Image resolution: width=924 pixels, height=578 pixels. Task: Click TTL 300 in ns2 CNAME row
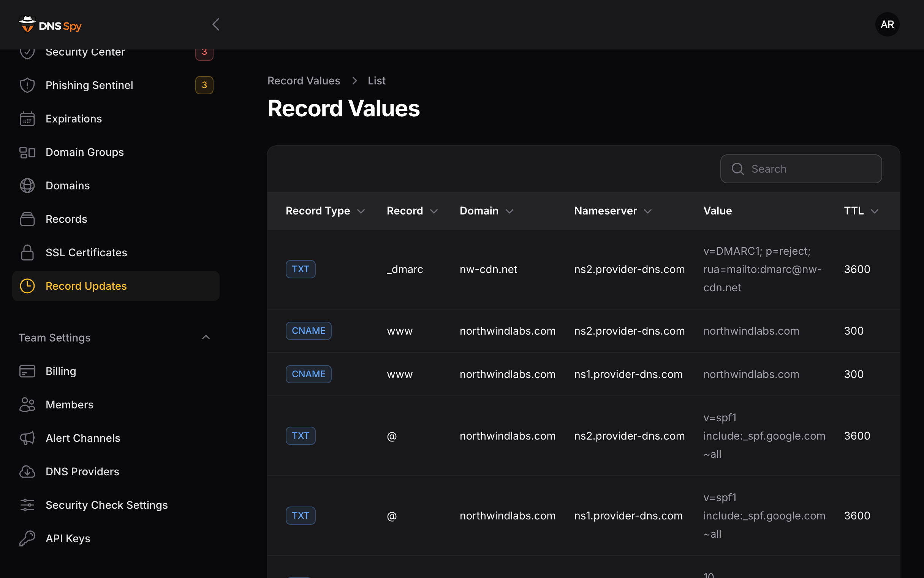point(853,331)
